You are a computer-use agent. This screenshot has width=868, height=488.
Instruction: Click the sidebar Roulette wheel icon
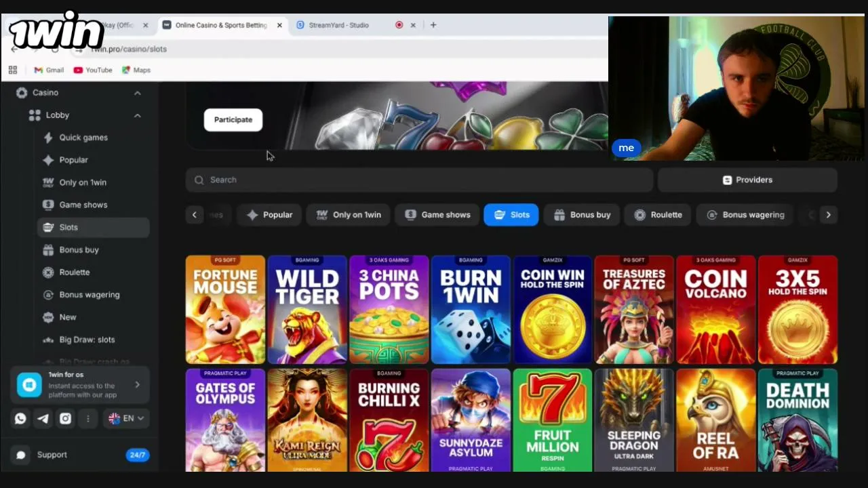[48, 272]
